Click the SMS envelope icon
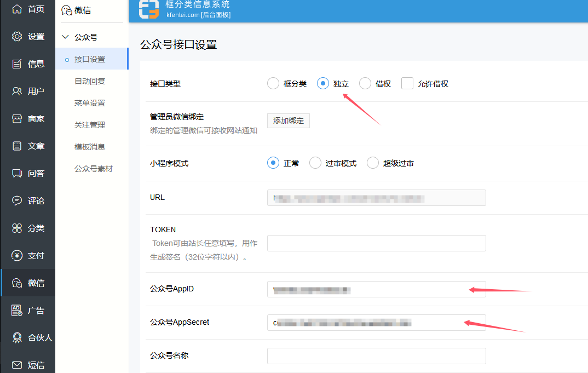Viewport: 588px width, 373px height. 17,365
